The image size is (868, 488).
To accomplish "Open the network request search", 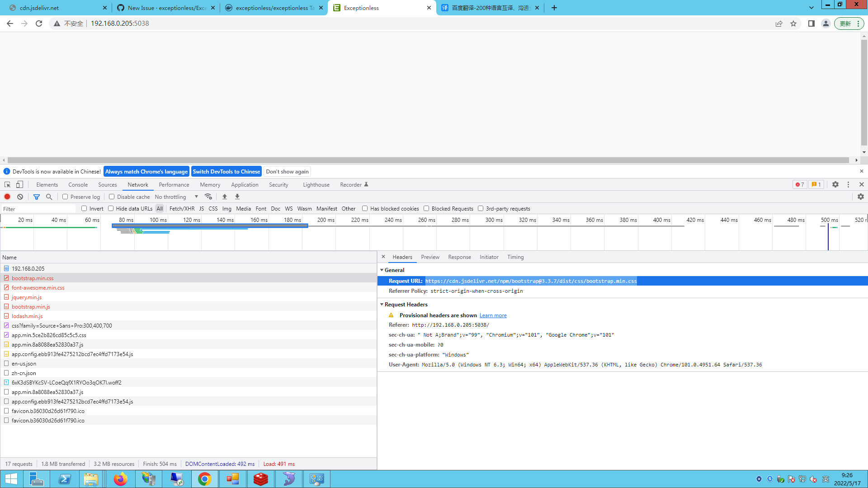I will click(49, 197).
